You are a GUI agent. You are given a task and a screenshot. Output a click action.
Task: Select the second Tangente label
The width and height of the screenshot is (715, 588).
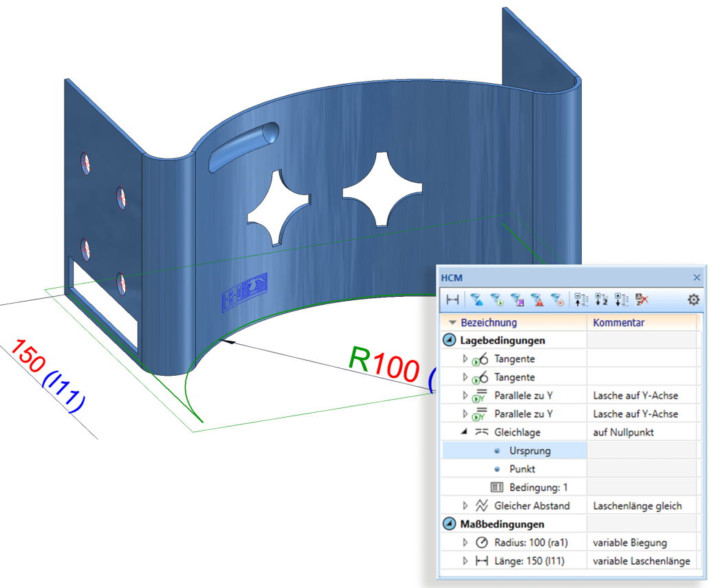coord(514,377)
